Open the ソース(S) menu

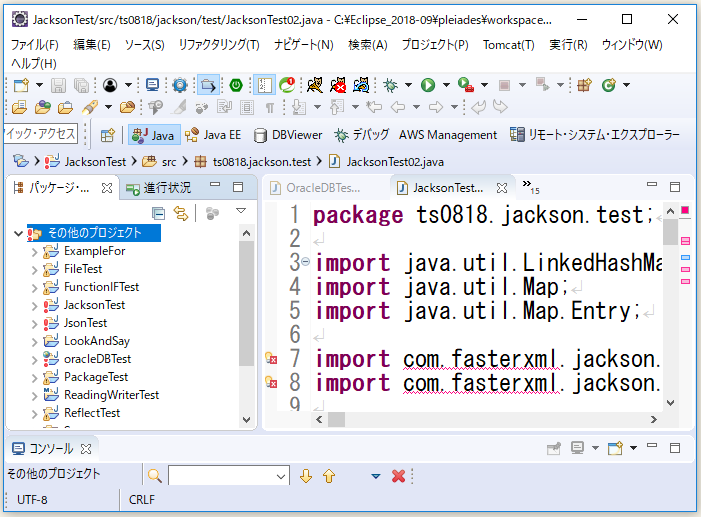tap(144, 45)
